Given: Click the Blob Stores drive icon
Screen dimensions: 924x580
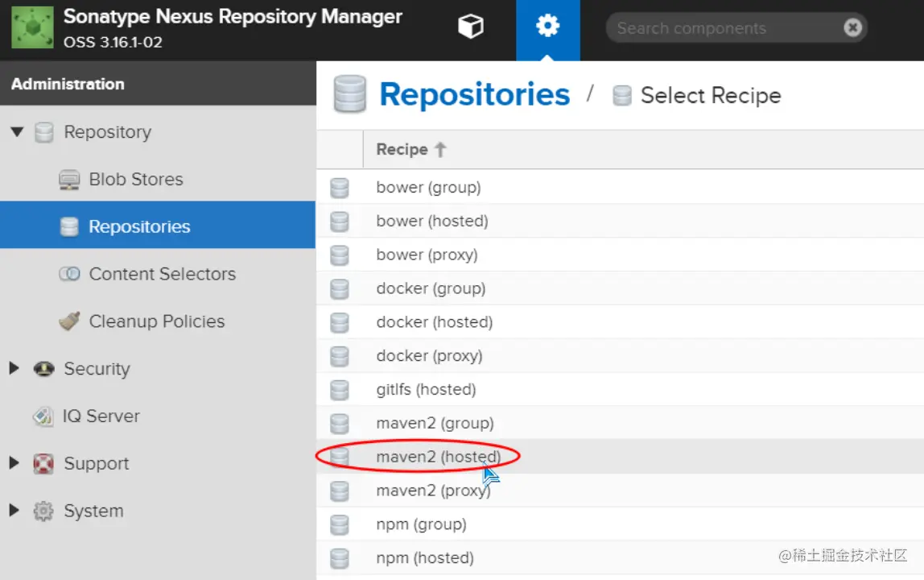Looking at the screenshot, I should 69,180.
